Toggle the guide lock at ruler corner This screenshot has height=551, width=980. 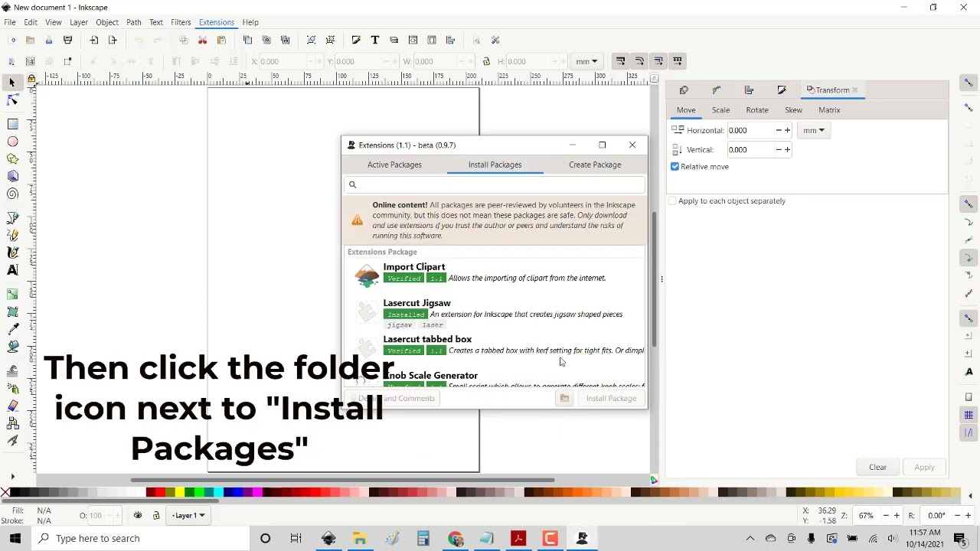point(31,78)
